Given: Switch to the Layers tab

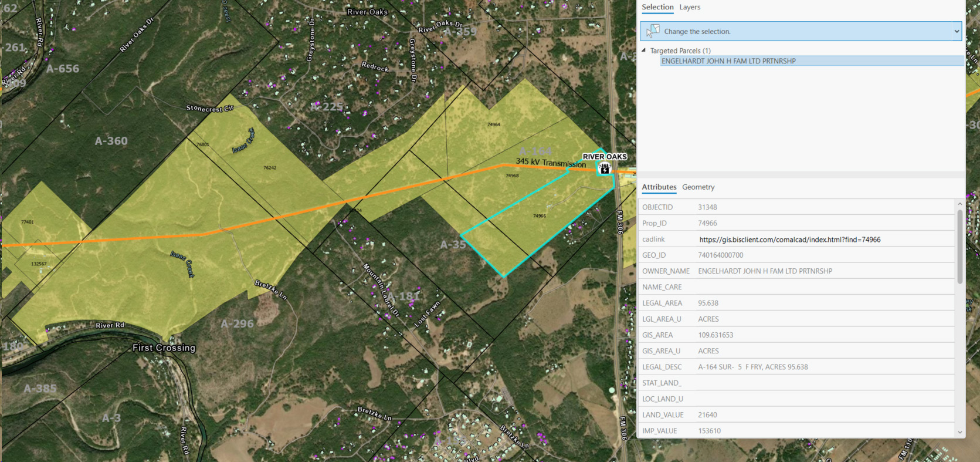Looking at the screenshot, I should (x=690, y=8).
